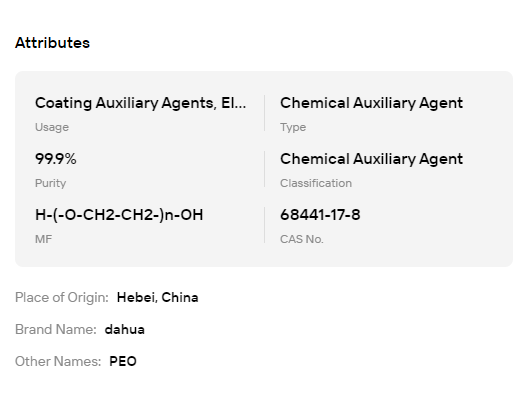
Task: Click the CAS No. label
Action: click(x=302, y=239)
